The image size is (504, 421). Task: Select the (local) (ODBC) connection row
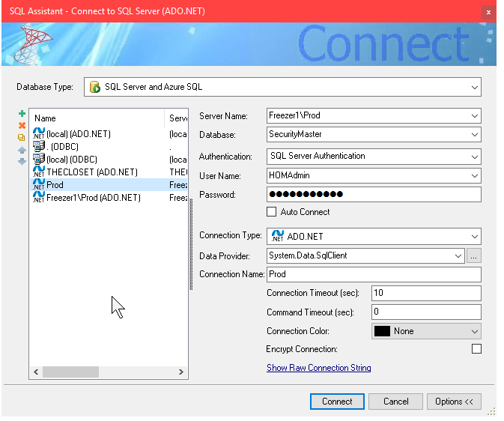(x=109, y=160)
